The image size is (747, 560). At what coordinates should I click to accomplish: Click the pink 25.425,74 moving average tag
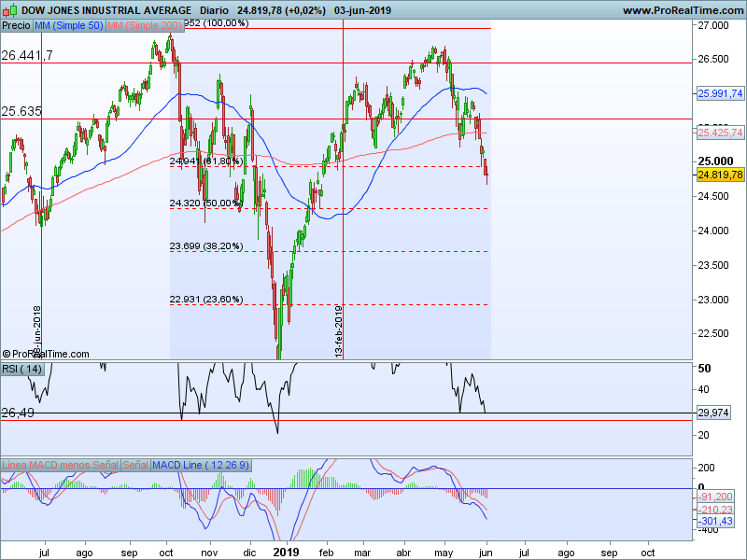tap(720, 133)
